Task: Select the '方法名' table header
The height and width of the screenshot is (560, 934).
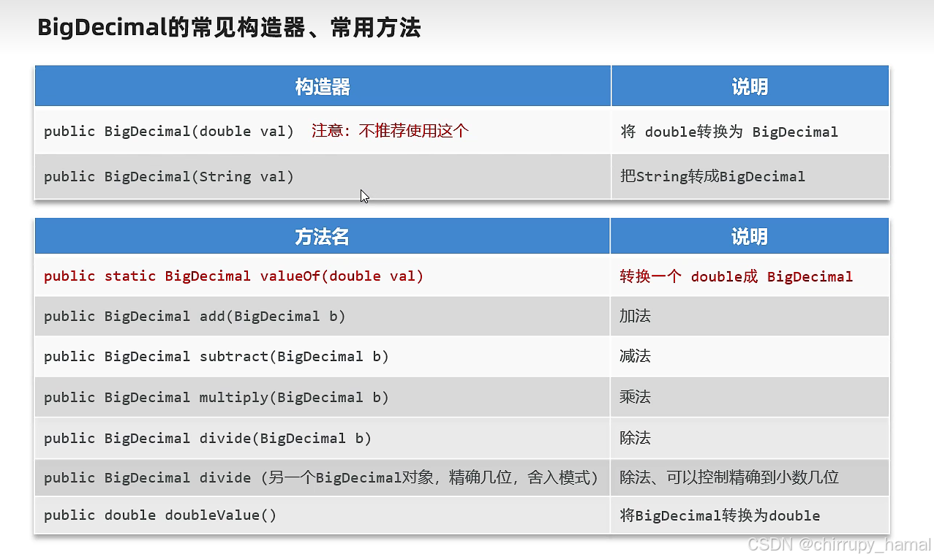Action: (x=323, y=237)
